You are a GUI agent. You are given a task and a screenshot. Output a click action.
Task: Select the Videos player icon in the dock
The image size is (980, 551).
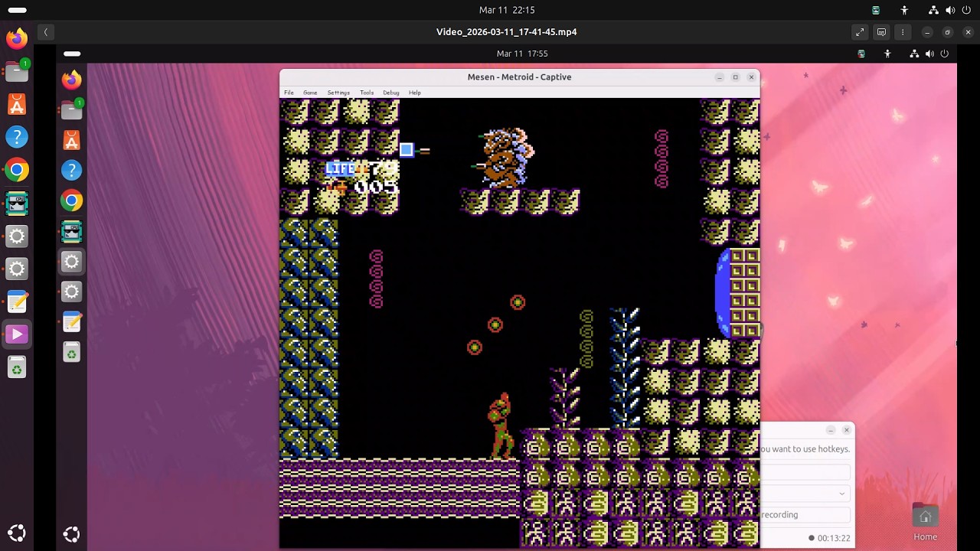(17, 334)
